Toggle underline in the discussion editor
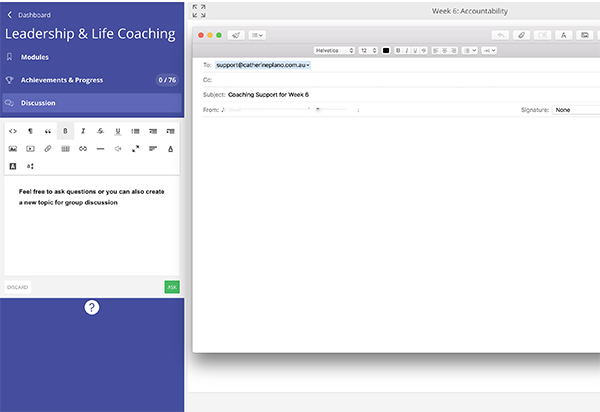 tap(118, 131)
